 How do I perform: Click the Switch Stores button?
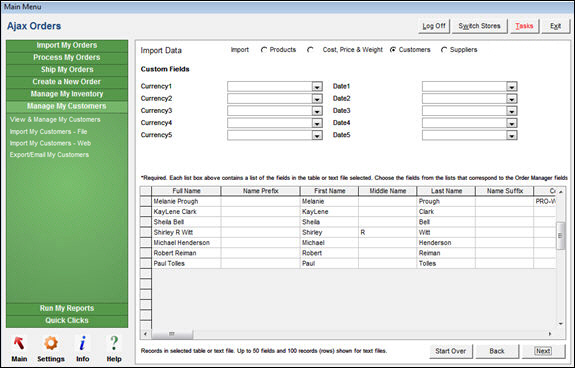479,26
